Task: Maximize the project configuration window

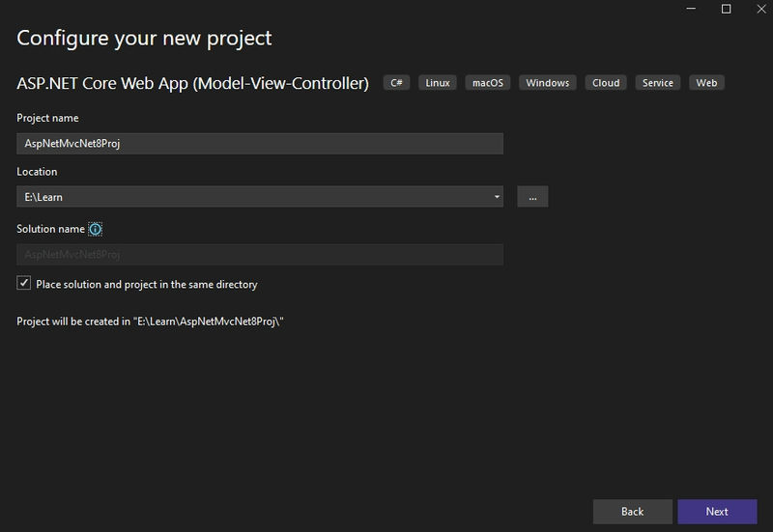Action: [727, 9]
